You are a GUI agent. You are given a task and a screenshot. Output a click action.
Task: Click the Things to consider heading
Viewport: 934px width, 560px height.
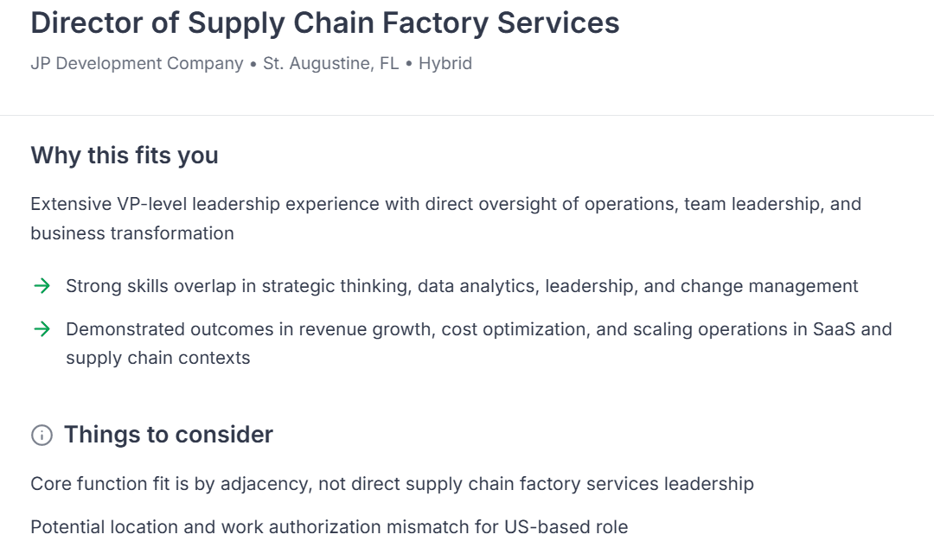[x=169, y=435]
